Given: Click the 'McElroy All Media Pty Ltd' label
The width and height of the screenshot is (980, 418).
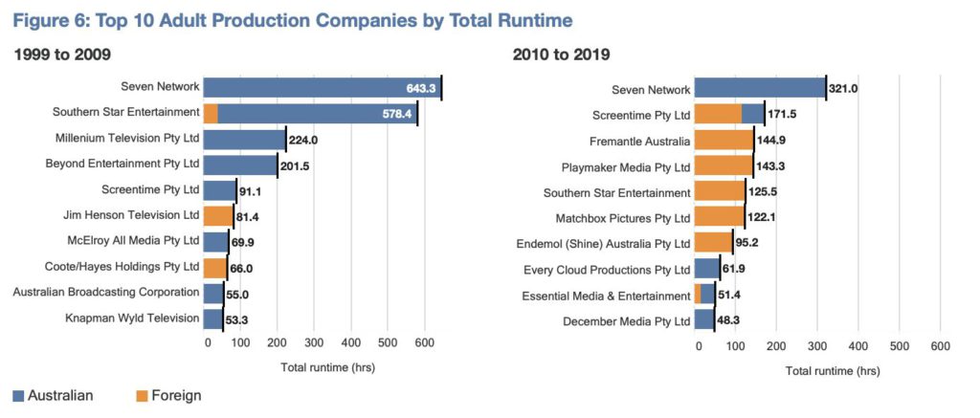Looking at the screenshot, I should (133, 240).
